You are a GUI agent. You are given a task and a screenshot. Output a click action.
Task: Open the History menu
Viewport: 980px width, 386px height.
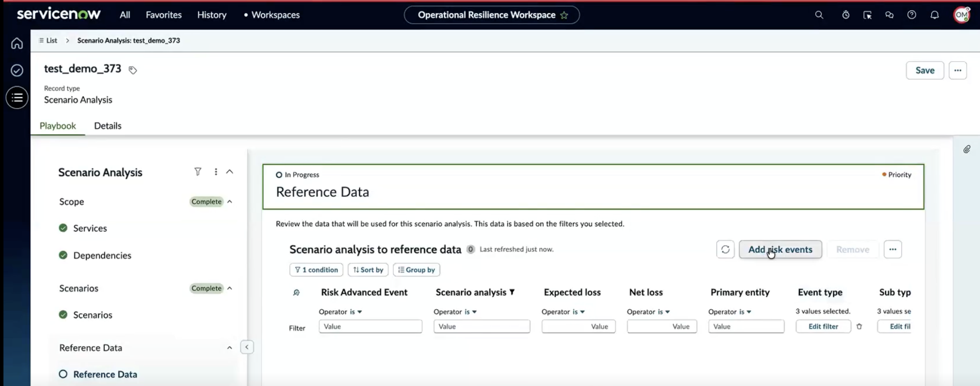pyautogui.click(x=212, y=15)
